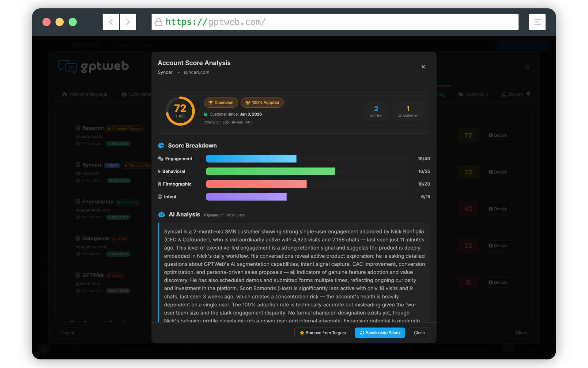
Task: Click the syncari.com domain in modal header
Action: pyautogui.click(x=196, y=72)
